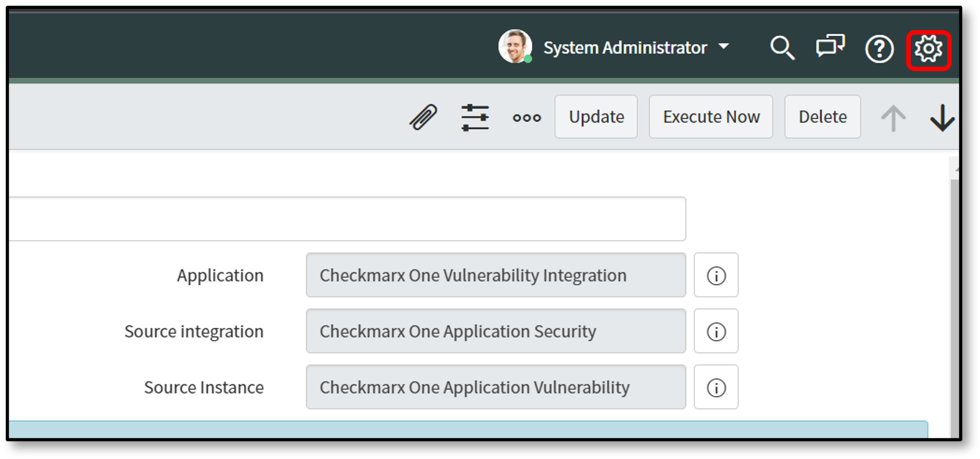The width and height of the screenshot is (980, 459).
Task: Click the Update button
Action: point(596,117)
